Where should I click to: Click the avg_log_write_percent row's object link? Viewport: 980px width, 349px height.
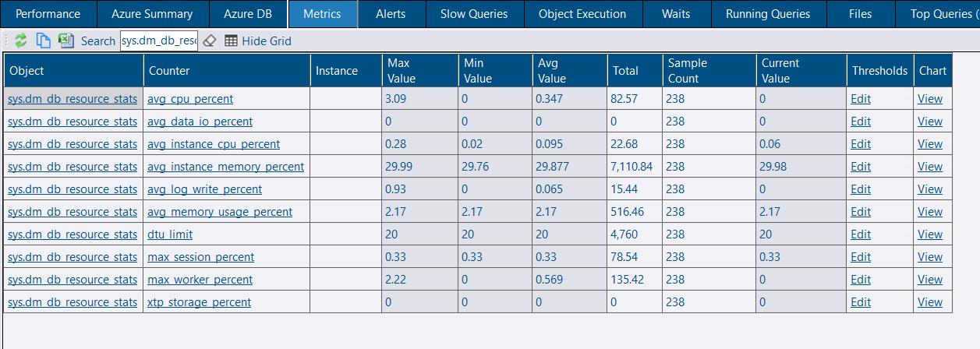[x=73, y=189]
